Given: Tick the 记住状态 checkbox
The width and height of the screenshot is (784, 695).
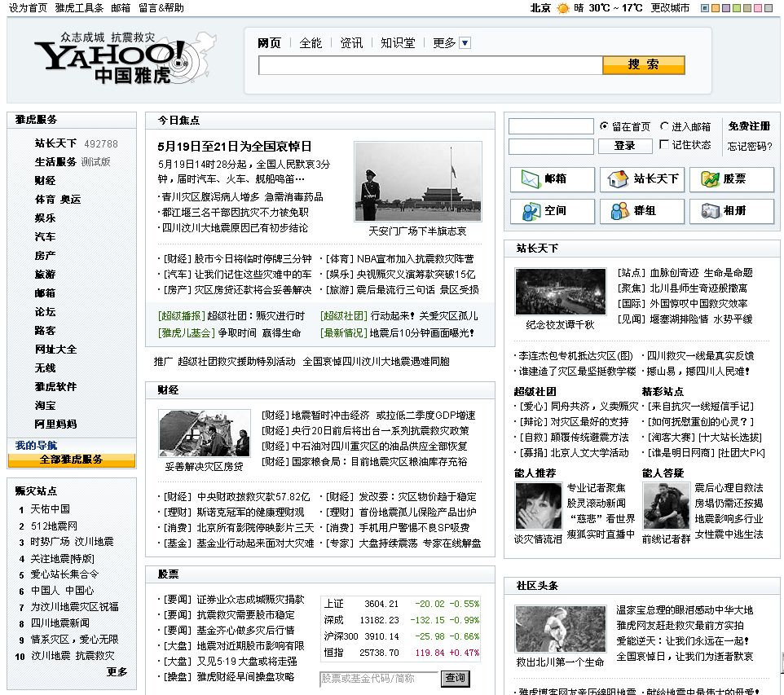Looking at the screenshot, I should tap(664, 144).
